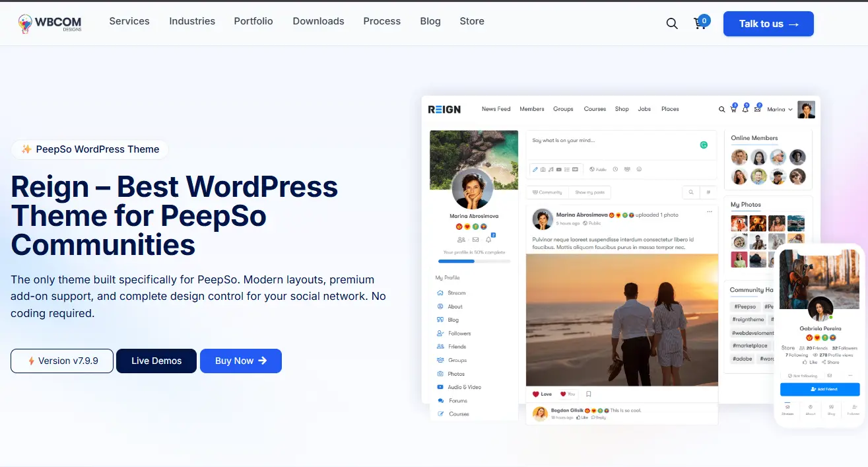Click the friends icon under Marina's profile name

(461, 240)
